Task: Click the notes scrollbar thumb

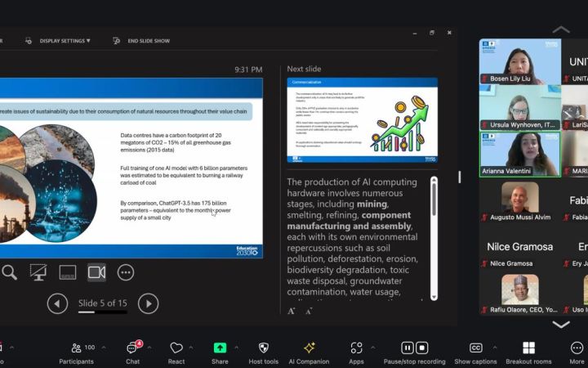Action: coord(434,199)
